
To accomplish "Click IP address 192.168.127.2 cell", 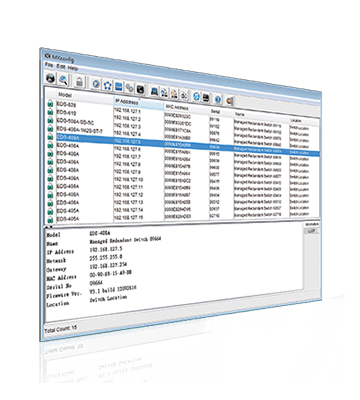I will [x=128, y=118].
